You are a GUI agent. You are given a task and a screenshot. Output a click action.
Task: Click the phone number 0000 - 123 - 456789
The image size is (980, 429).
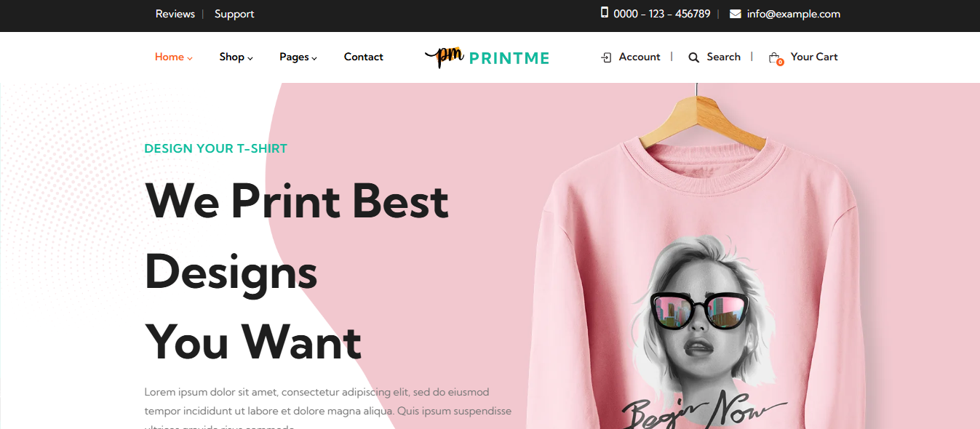click(x=662, y=14)
